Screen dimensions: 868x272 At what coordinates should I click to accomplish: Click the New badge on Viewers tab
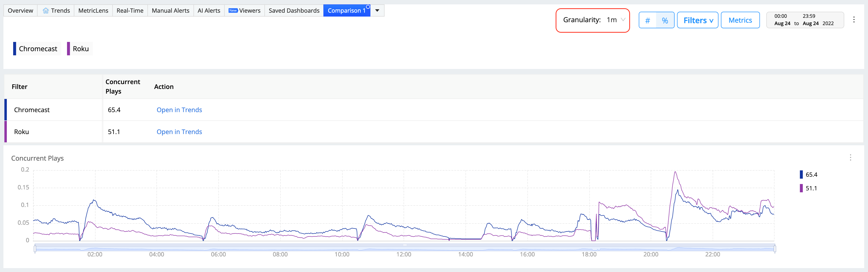click(x=233, y=10)
